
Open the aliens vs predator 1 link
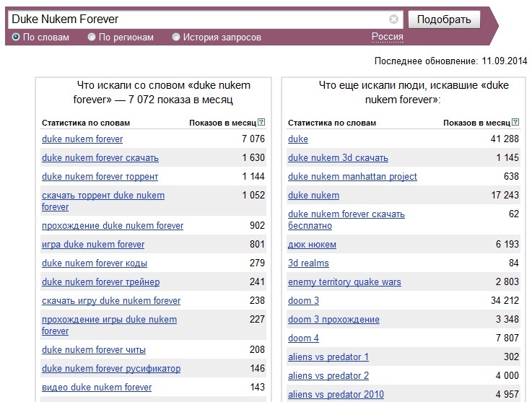(328, 357)
